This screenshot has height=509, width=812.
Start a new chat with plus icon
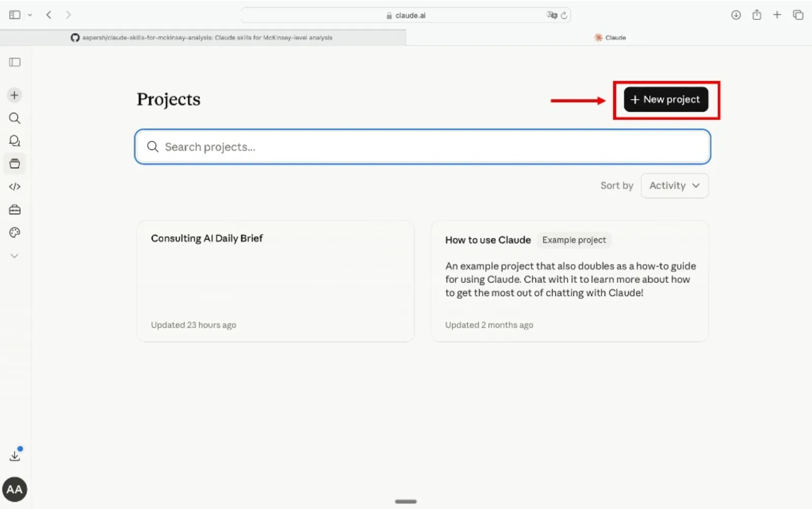click(x=15, y=95)
